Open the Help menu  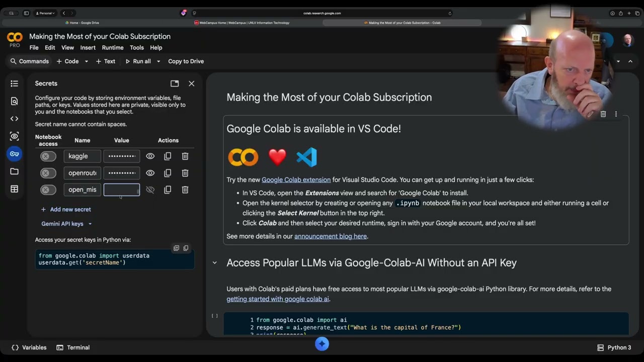coord(156,48)
